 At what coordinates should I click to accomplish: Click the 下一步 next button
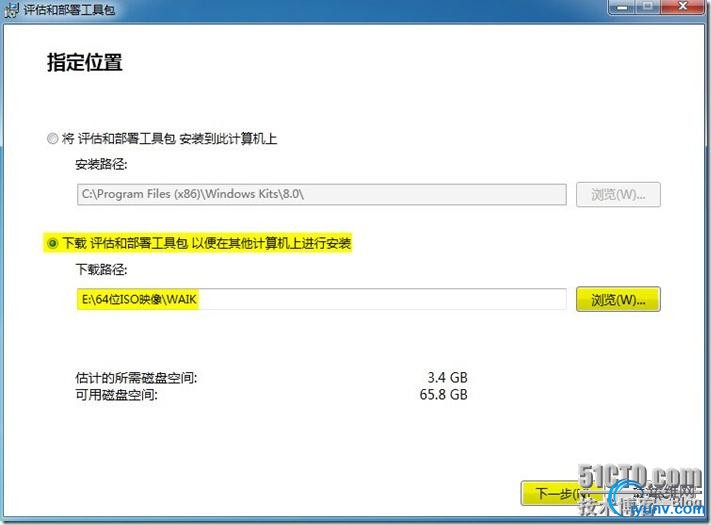562,493
